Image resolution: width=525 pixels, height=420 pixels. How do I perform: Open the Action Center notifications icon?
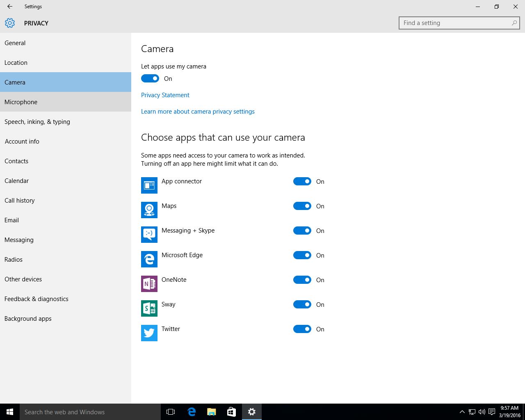pyautogui.click(x=492, y=412)
